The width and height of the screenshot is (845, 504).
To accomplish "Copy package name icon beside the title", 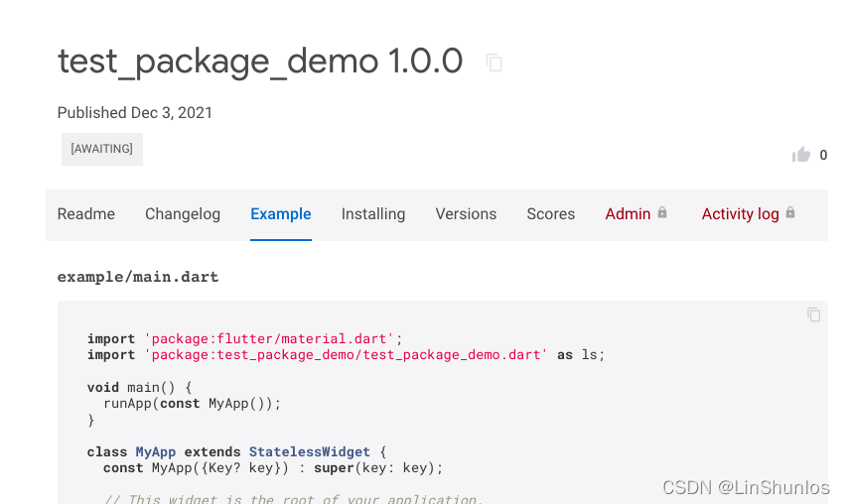I will pos(494,63).
